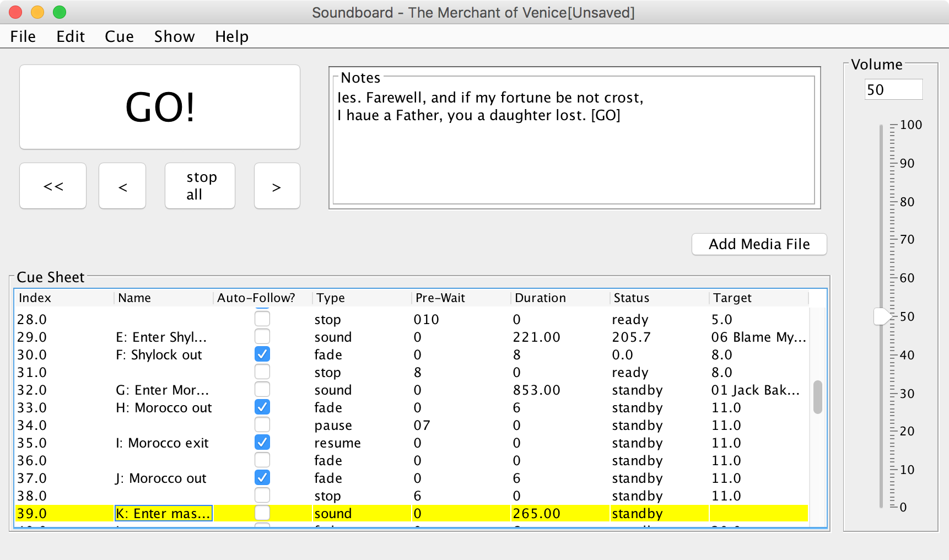Screen dimensions: 949x560
Task: Click the volume value field showing 50
Action: [x=893, y=89]
